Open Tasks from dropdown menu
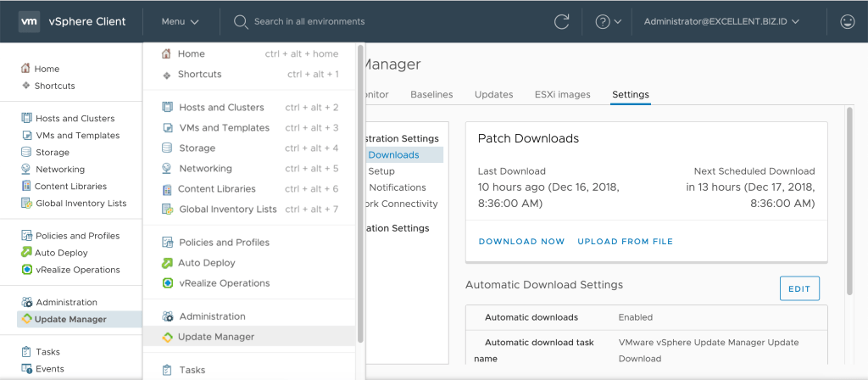The image size is (868, 380). [x=192, y=370]
